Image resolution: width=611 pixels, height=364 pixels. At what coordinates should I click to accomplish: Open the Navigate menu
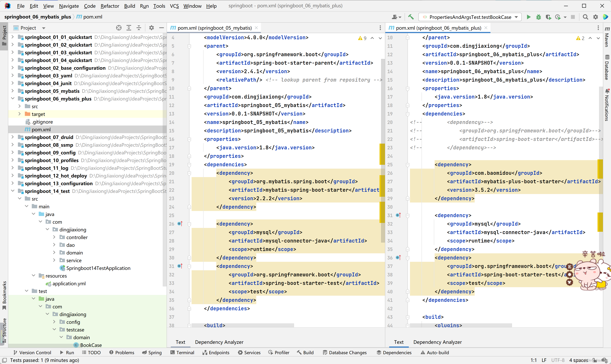coord(69,6)
